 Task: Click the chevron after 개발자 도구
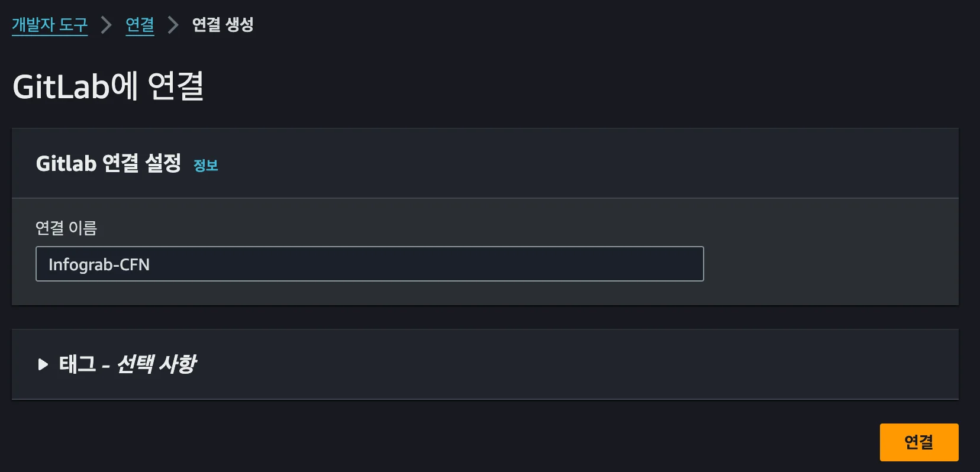click(107, 25)
